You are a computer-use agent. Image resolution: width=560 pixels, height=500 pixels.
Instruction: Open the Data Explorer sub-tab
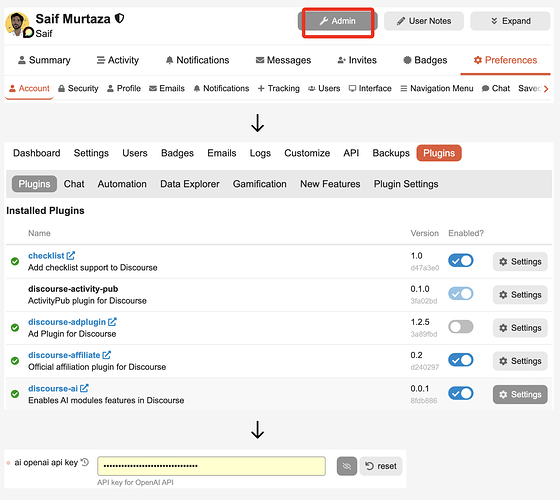point(190,184)
